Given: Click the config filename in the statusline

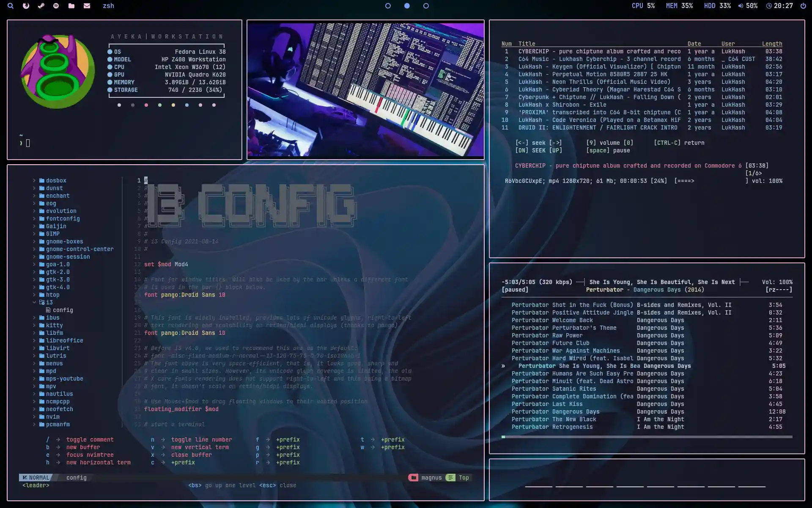Looking at the screenshot, I should (76, 478).
